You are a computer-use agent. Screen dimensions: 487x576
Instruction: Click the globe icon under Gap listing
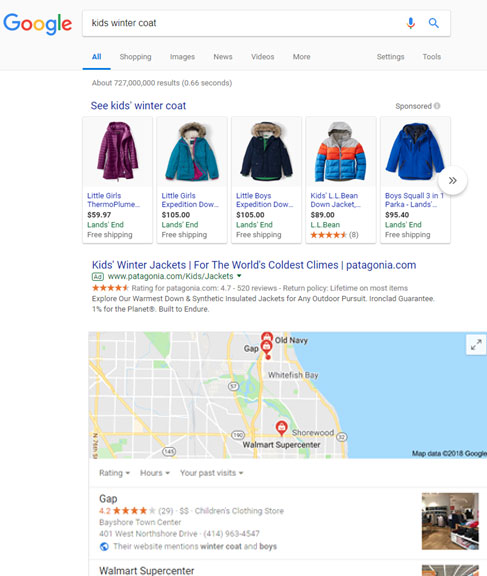click(104, 547)
